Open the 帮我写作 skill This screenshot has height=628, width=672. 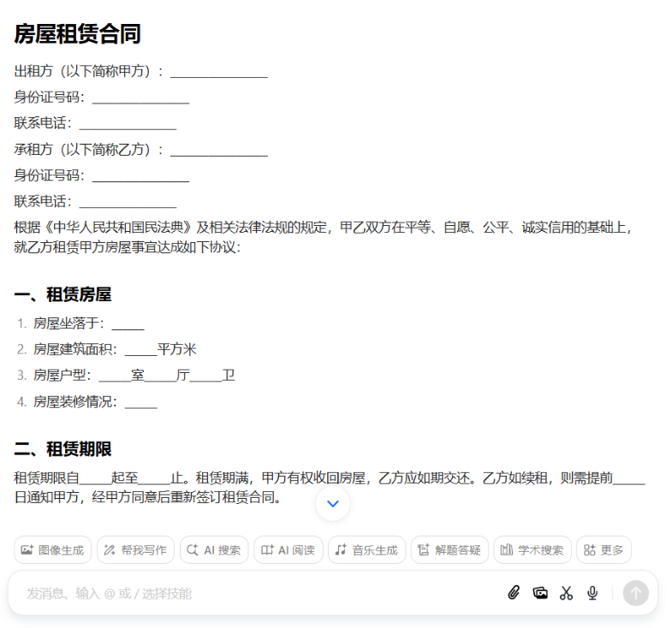[135, 549]
